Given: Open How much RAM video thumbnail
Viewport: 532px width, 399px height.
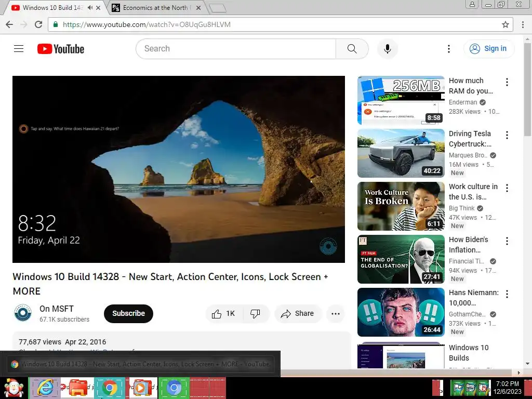Looking at the screenshot, I should tap(401, 100).
